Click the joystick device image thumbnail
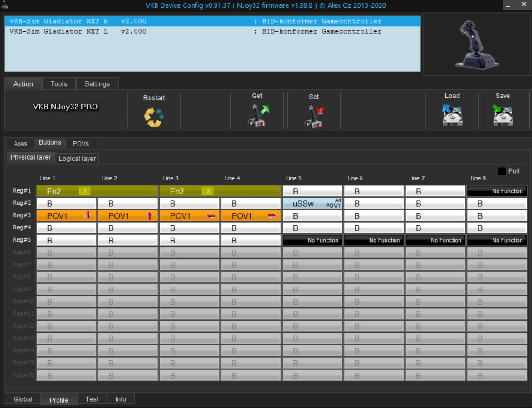 (477, 44)
